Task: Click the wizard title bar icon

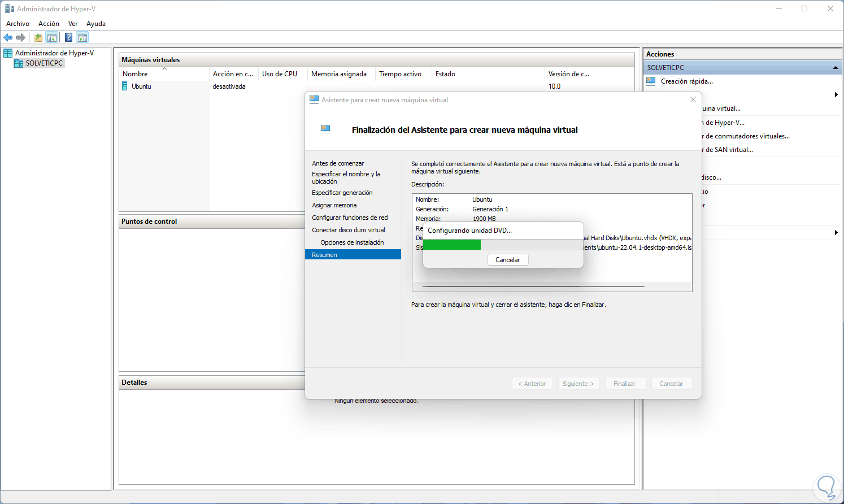Action: [x=314, y=100]
